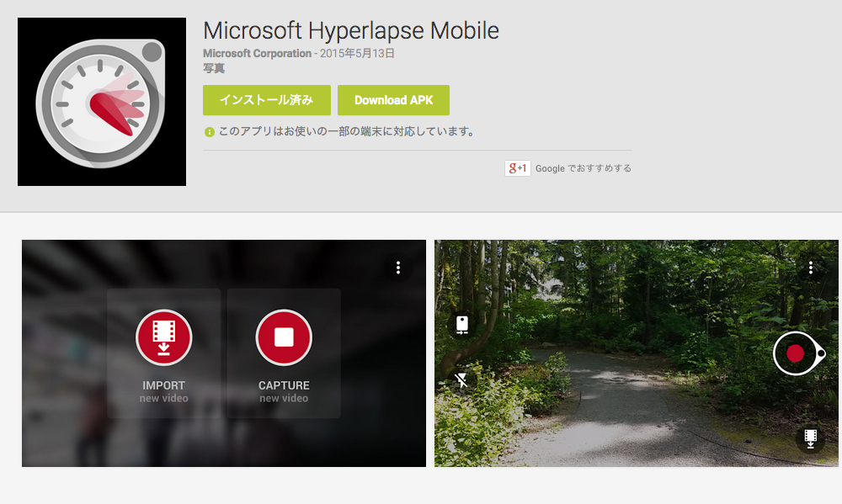Image resolution: width=842 pixels, height=504 pixels.
Task: Click the red record button in the forest screenshot
Action: pyautogui.click(x=796, y=353)
